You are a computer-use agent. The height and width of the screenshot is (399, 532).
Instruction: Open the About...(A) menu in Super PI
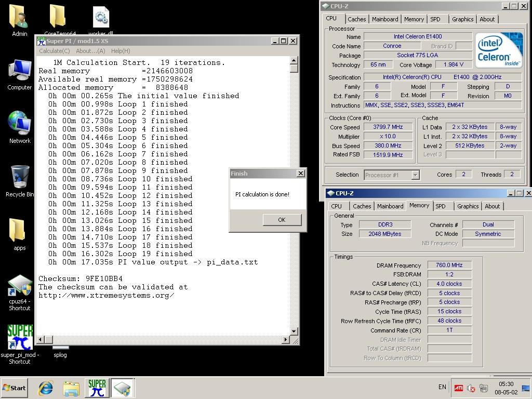[90, 51]
